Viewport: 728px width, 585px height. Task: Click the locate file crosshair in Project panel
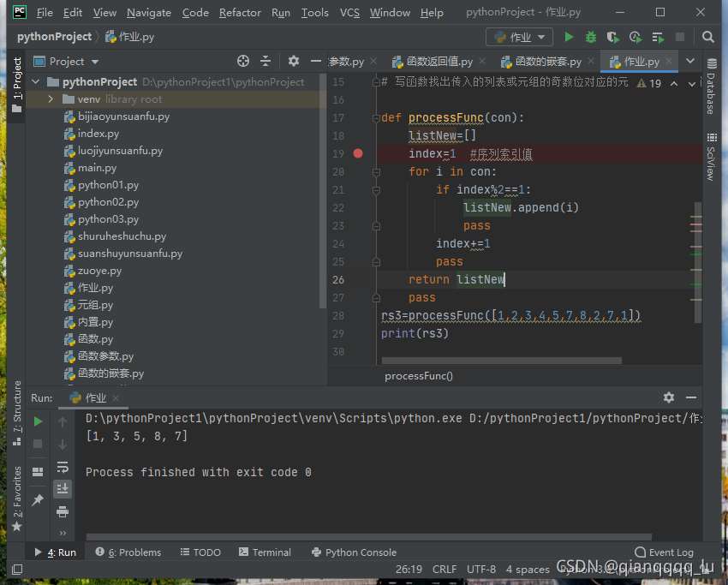point(243,61)
